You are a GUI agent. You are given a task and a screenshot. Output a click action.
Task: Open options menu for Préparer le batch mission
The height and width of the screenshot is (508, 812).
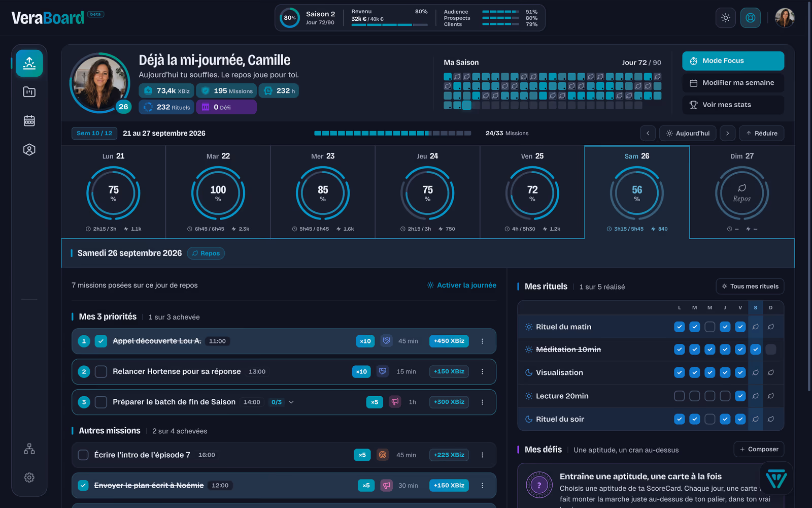click(x=482, y=402)
